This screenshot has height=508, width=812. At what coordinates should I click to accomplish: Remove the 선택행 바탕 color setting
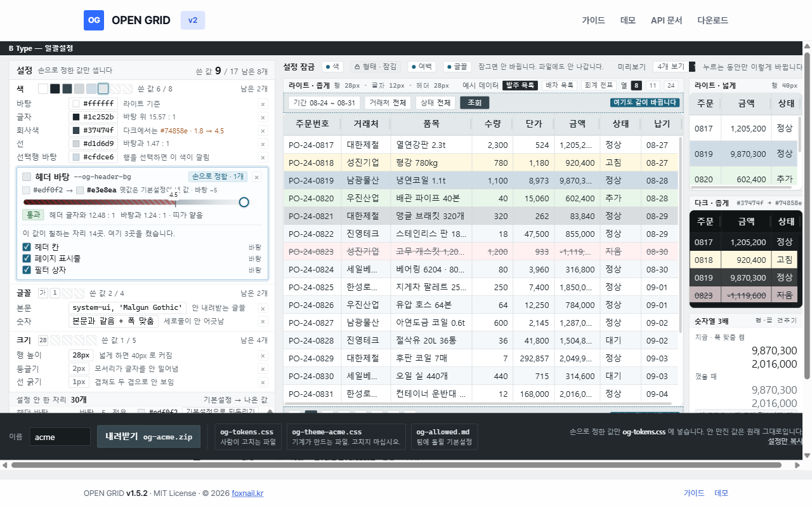pos(263,157)
